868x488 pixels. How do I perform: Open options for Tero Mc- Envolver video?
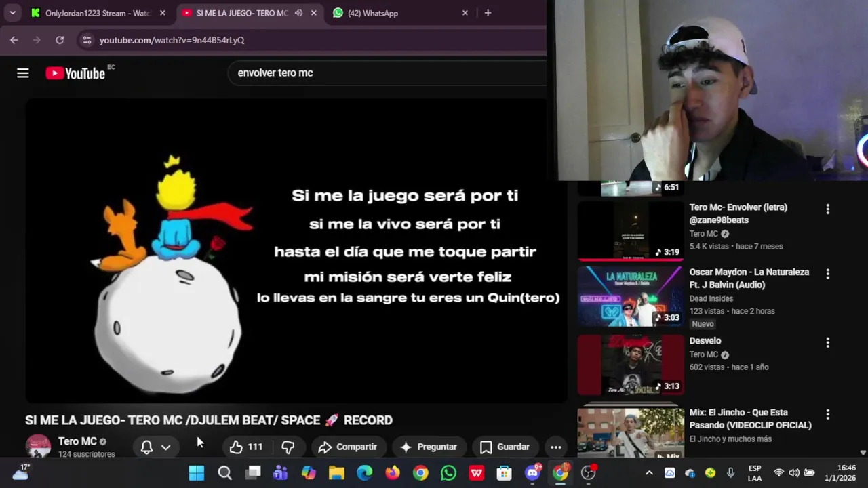[827, 209]
